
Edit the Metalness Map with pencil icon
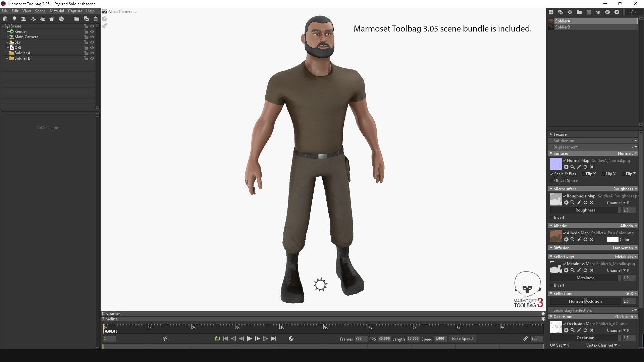(x=579, y=270)
